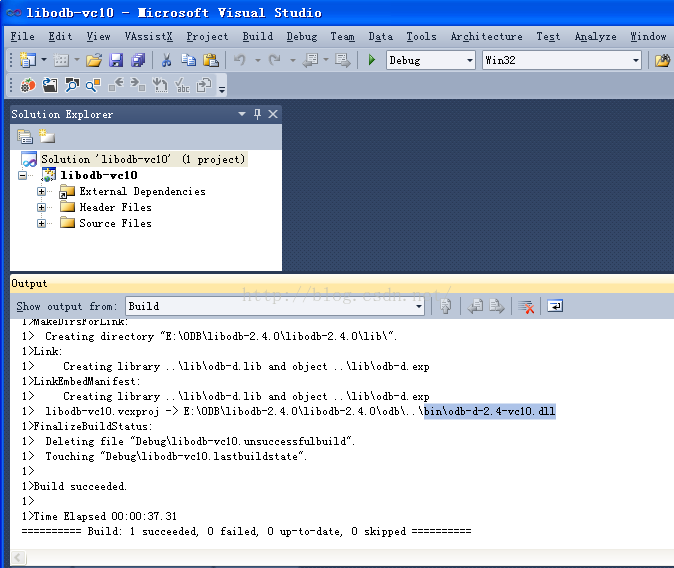The width and height of the screenshot is (674, 568).
Task: Click the 'Time Elapsed 00:00:37.31' line
Action: tap(105, 516)
